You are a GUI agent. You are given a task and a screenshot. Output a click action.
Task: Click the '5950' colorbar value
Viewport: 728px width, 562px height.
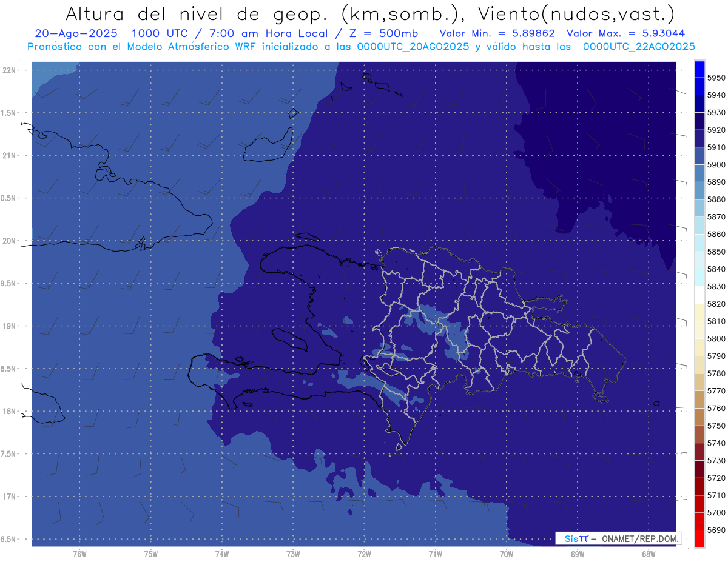click(716, 78)
